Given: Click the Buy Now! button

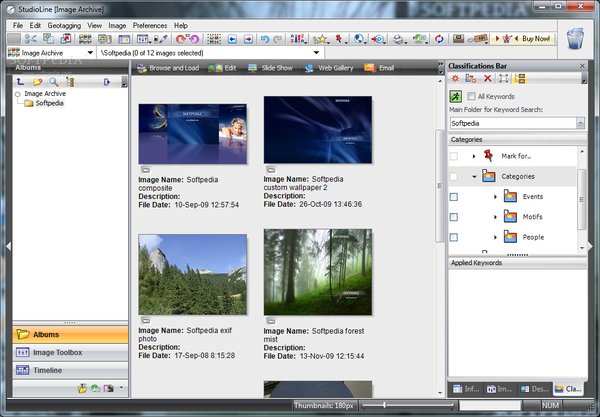Looking at the screenshot, I should 523,39.
